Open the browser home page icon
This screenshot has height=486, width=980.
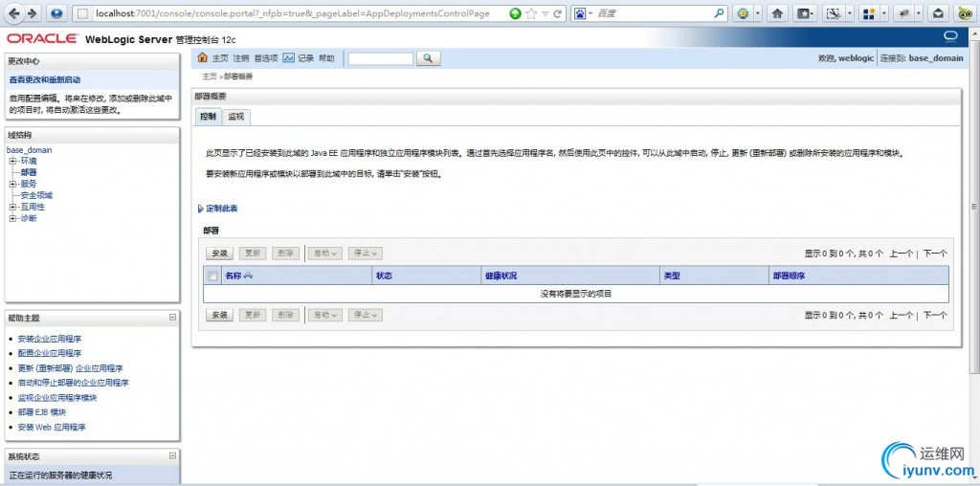777,13
